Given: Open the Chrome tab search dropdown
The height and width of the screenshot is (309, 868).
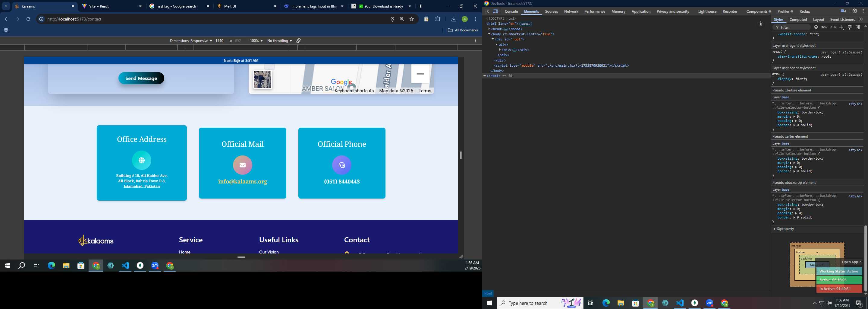Looking at the screenshot, I should click(6, 6).
